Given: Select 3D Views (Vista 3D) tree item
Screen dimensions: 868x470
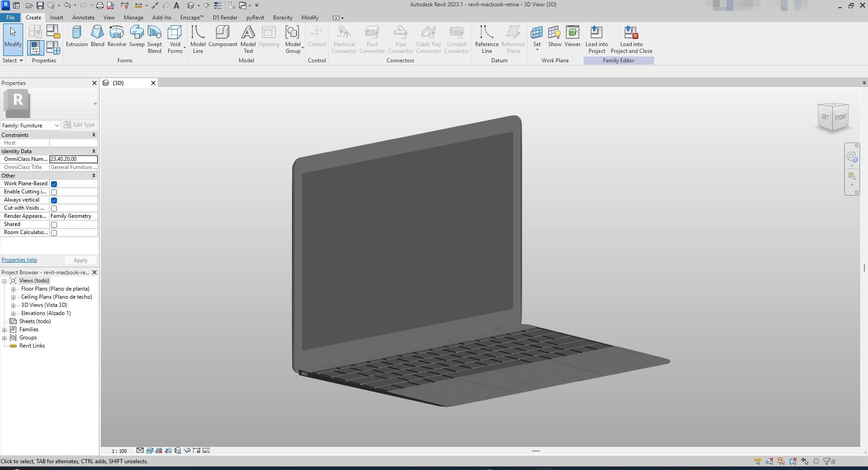Looking at the screenshot, I should 44,305.
